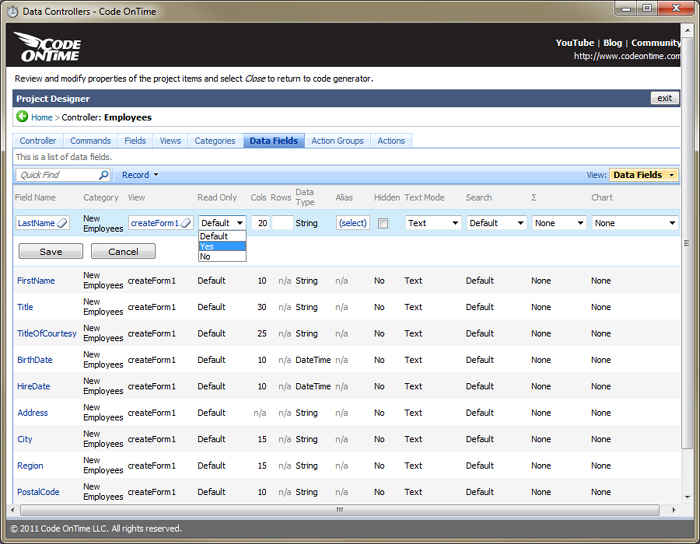The height and width of the screenshot is (544, 700).
Task: Click the empty Rows input field
Action: click(x=282, y=223)
